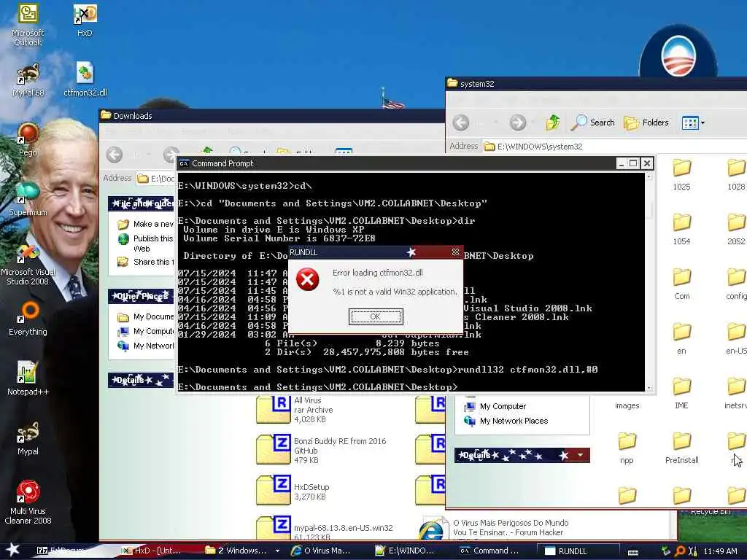
Task: Select folder 1025 in system32
Action: [682, 175]
